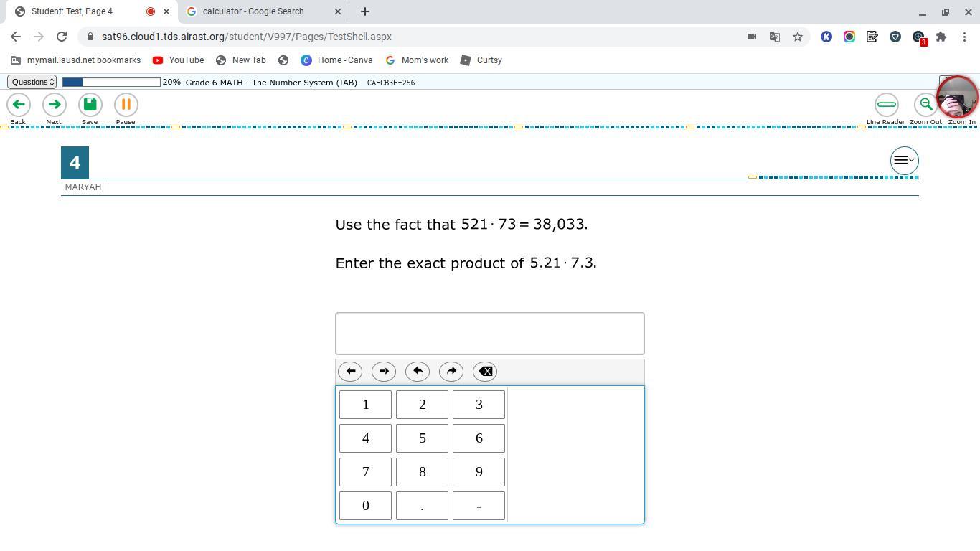980x551 pixels.
Task: Enable the Line Reader tool
Action: coord(886,105)
